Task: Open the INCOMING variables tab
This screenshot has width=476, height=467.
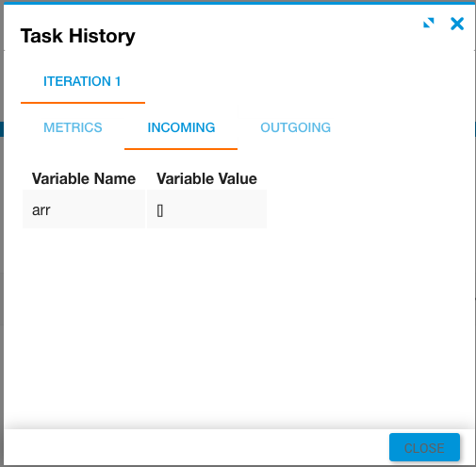Action: tap(181, 127)
